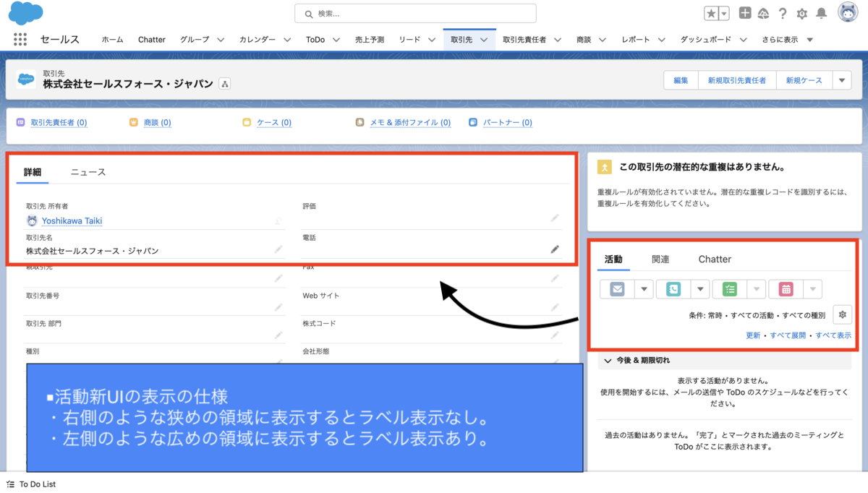View the account hierarchy icon next to account name

[x=224, y=84]
